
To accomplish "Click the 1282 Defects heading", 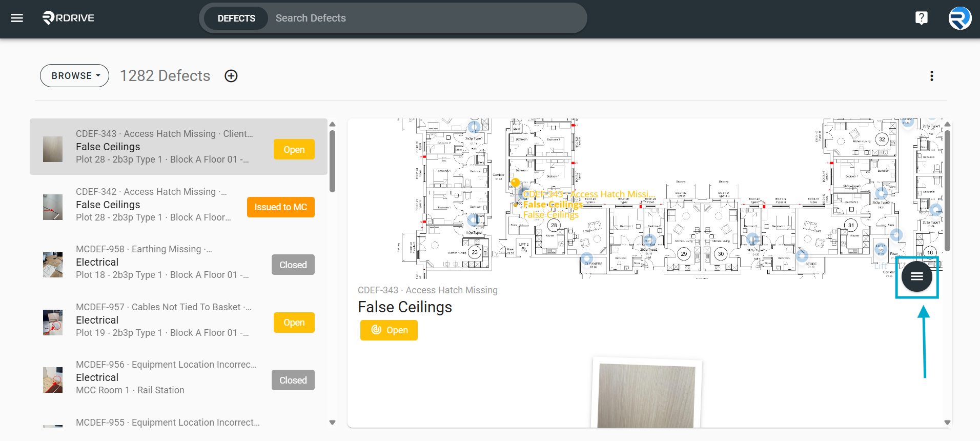I will (165, 76).
